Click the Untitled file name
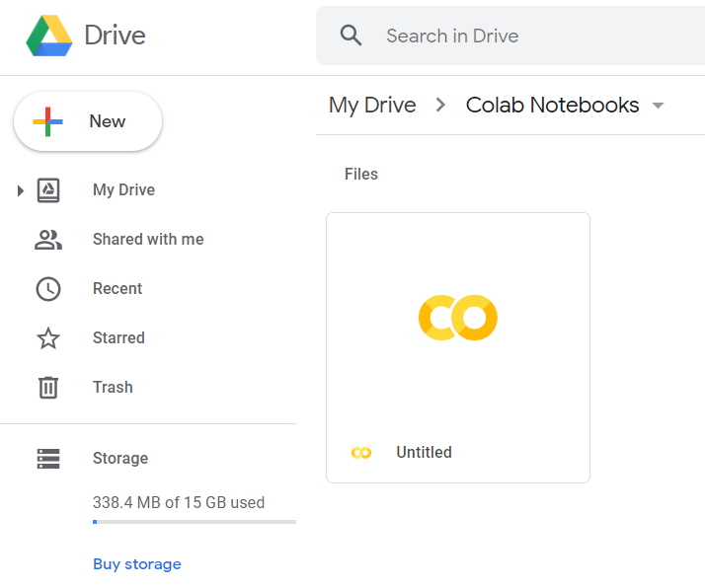The height and width of the screenshot is (588, 705). [x=424, y=452]
